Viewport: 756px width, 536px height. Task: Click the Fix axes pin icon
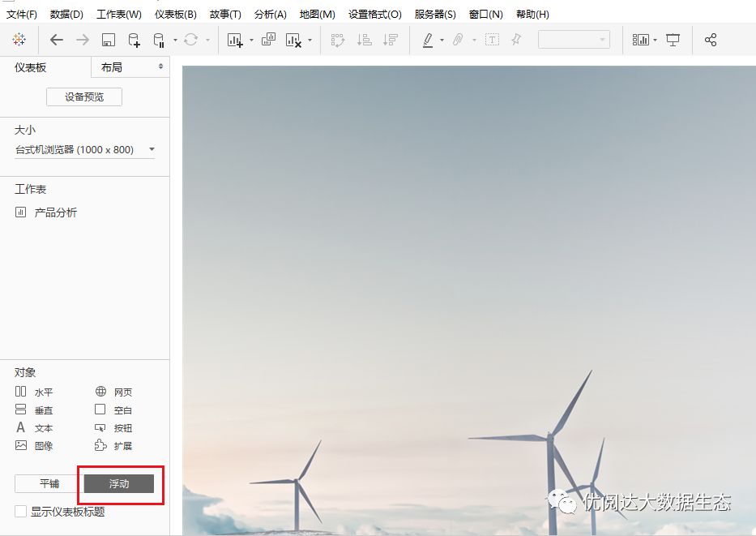[516, 40]
